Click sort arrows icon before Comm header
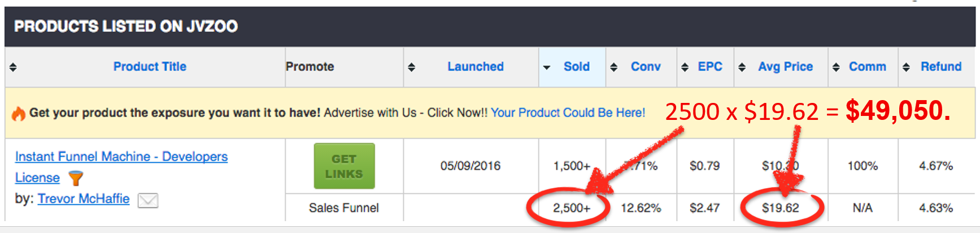The image size is (980, 233). pyautogui.click(x=836, y=67)
